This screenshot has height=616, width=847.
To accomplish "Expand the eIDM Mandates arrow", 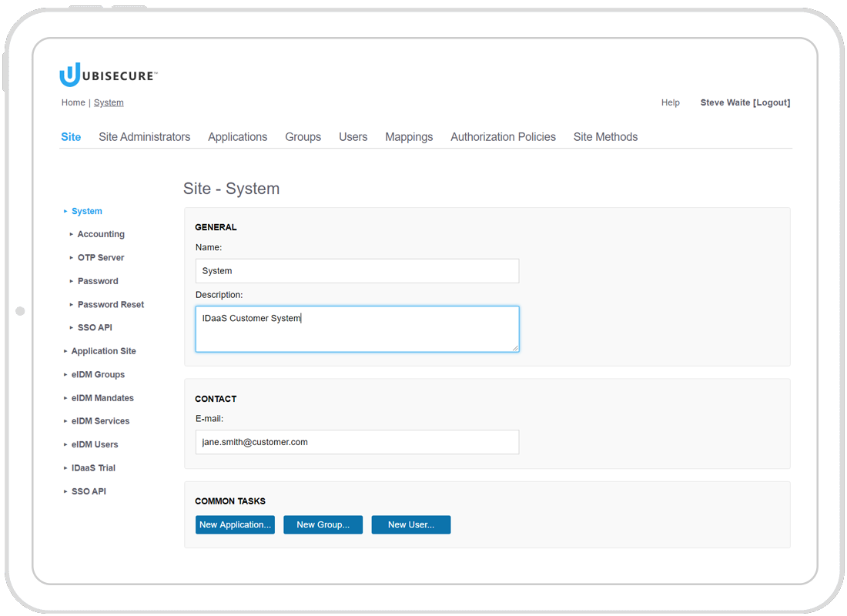I will (65, 398).
